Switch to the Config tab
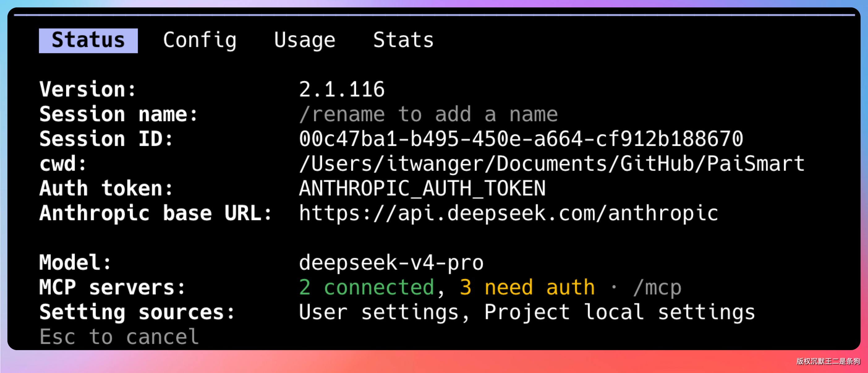The height and width of the screenshot is (373, 868). click(x=199, y=41)
